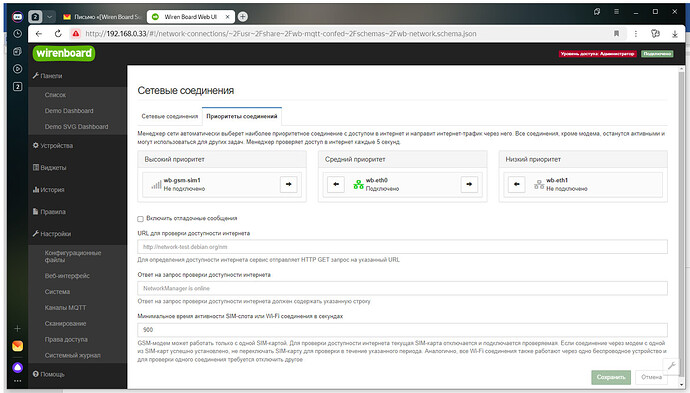Open the tab list dropdown arrow

pos(50,17)
